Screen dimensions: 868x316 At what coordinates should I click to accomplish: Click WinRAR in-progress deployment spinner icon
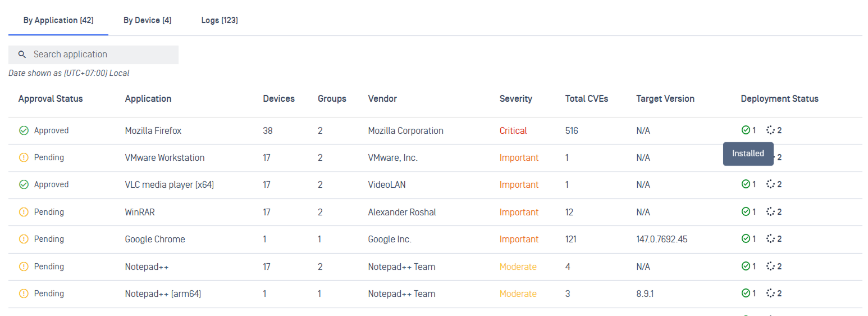click(770, 211)
